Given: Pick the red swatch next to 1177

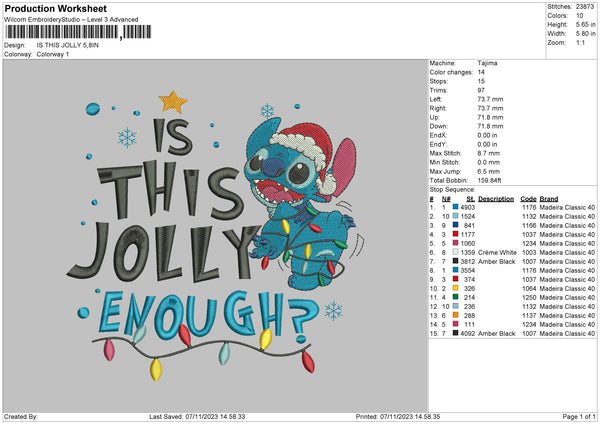Looking at the screenshot, I should [x=455, y=234].
